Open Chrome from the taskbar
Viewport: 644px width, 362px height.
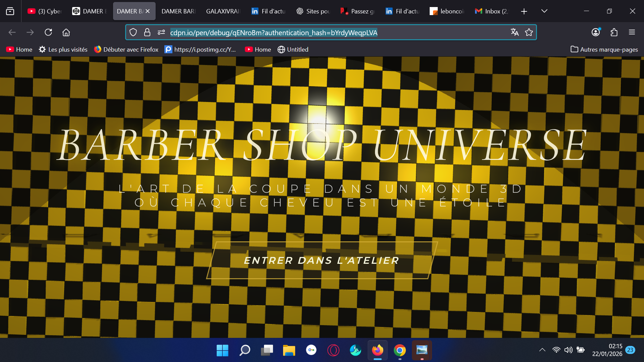399,350
